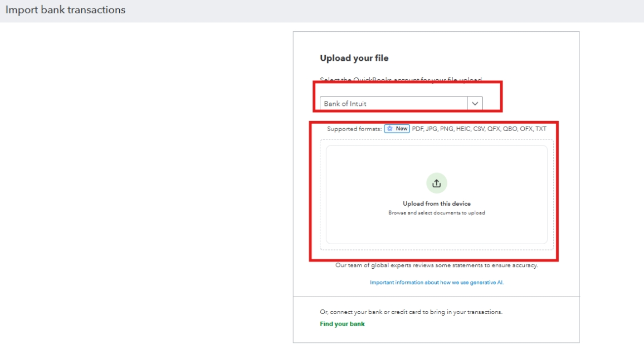644x363 pixels.
Task: Open the generative AI information link
Action: pyautogui.click(x=437, y=282)
